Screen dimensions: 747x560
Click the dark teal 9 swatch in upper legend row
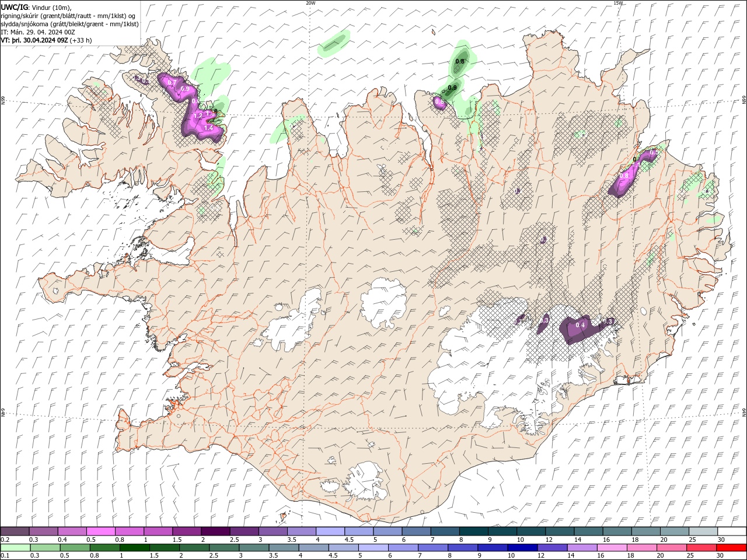pos(502,531)
